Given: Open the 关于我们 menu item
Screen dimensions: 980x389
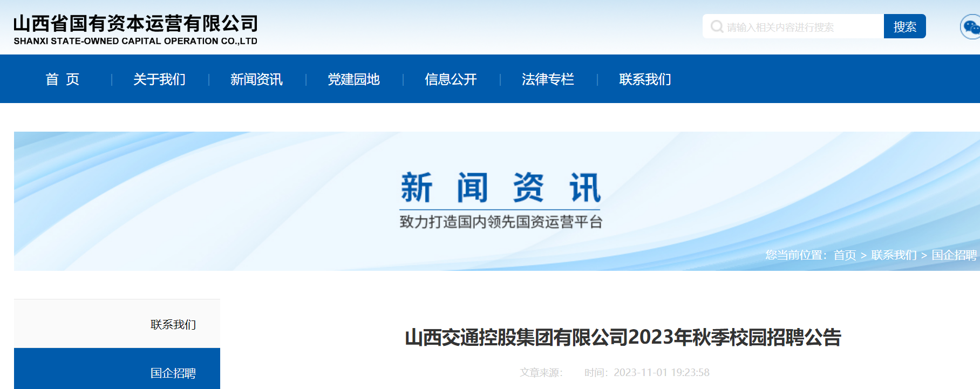Looking at the screenshot, I should [159, 79].
